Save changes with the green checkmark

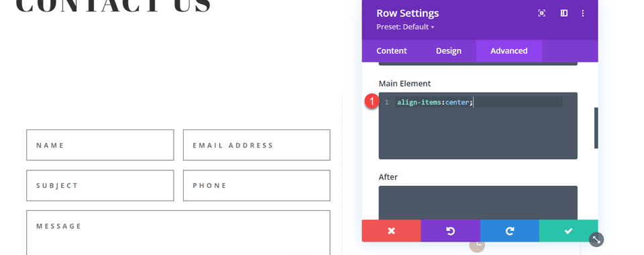tap(568, 231)
